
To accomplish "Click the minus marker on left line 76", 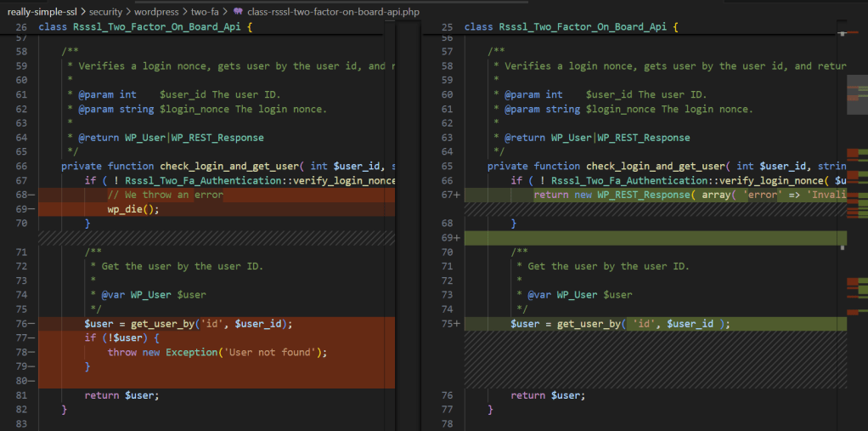I will (x=31, y=324).
